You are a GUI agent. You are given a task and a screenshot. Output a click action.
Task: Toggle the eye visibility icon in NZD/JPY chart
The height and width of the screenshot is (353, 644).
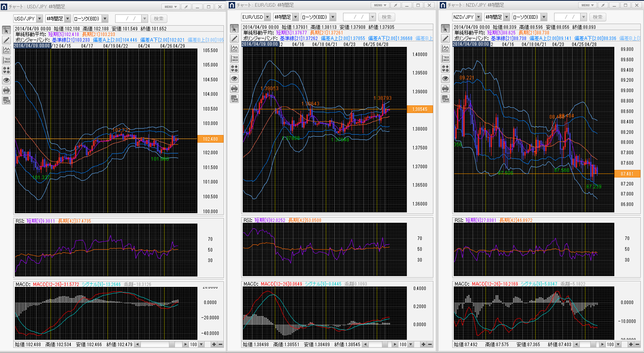tap(445, 79)
